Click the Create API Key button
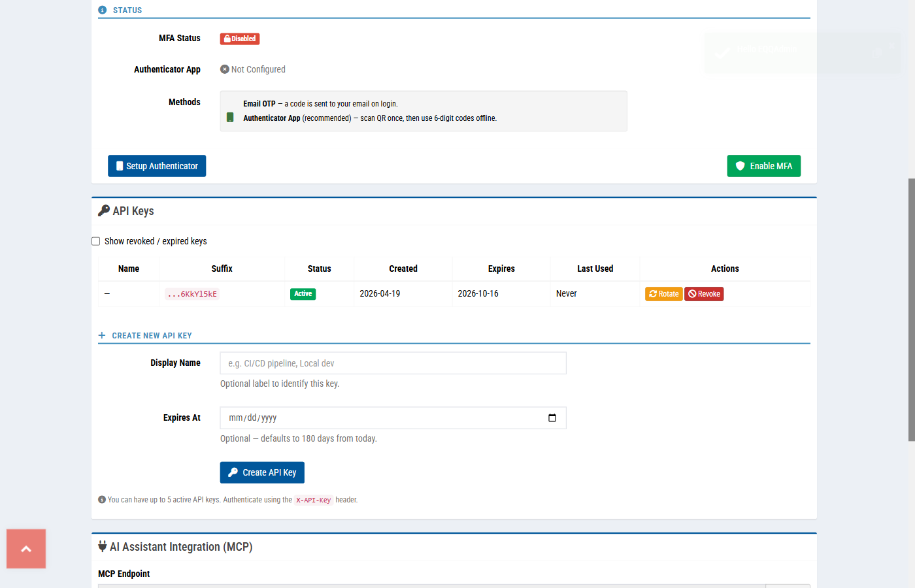This screenshot has width=915, height=588. 262,472
